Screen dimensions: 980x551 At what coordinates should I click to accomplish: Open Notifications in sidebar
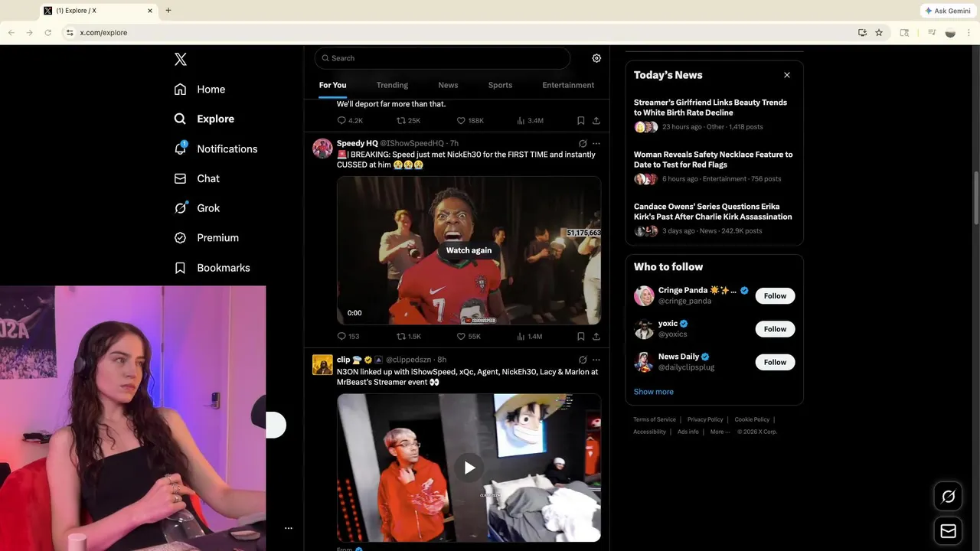pos(216,148)
